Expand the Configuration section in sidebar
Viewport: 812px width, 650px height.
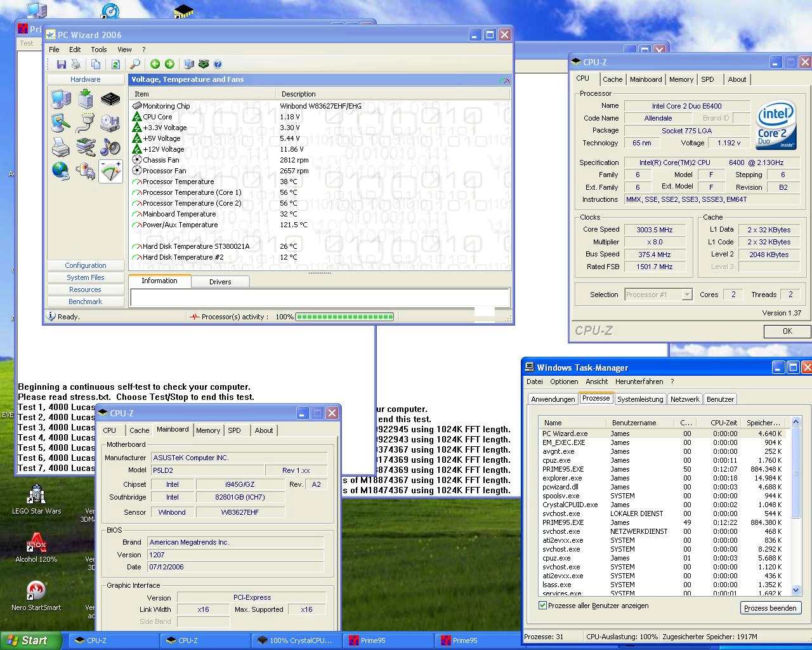click(85, 265)
